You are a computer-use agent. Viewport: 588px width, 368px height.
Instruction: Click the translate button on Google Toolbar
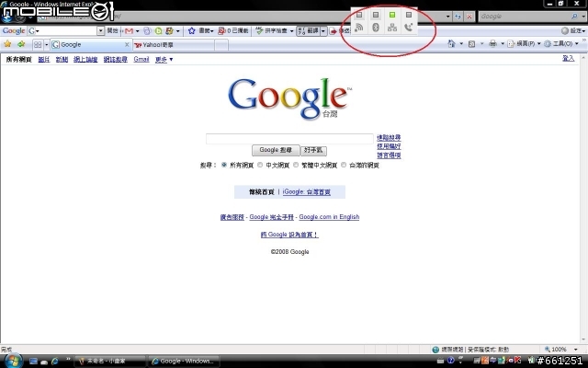tap(308, 30)
